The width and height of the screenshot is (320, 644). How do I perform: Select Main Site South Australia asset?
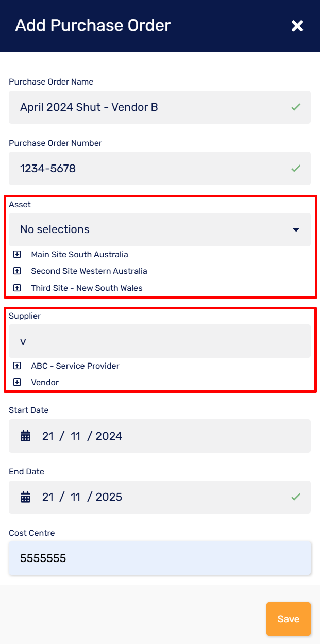tap(79, 254)
